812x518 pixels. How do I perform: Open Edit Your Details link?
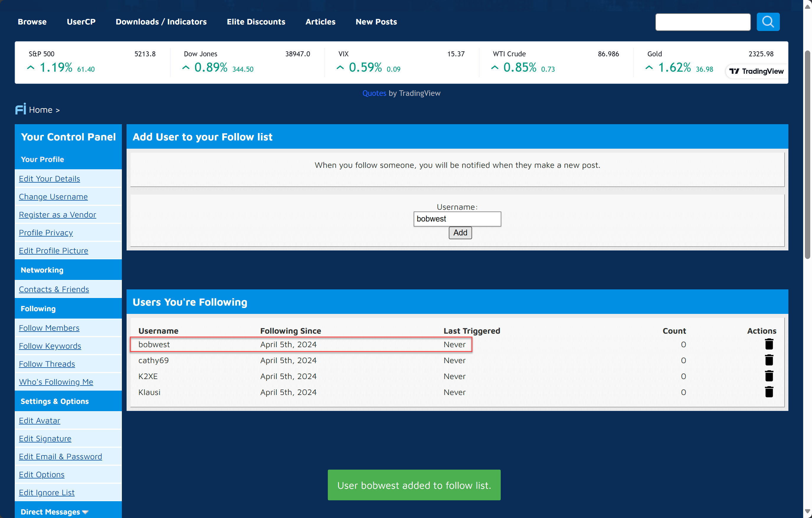click(49, 178)
